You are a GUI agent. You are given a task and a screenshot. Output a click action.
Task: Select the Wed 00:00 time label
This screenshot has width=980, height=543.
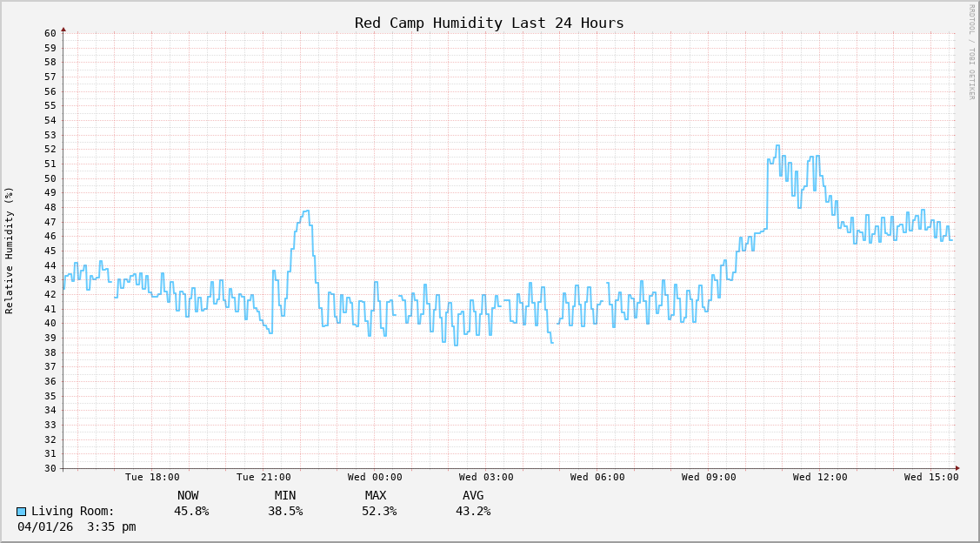[375, 477]
